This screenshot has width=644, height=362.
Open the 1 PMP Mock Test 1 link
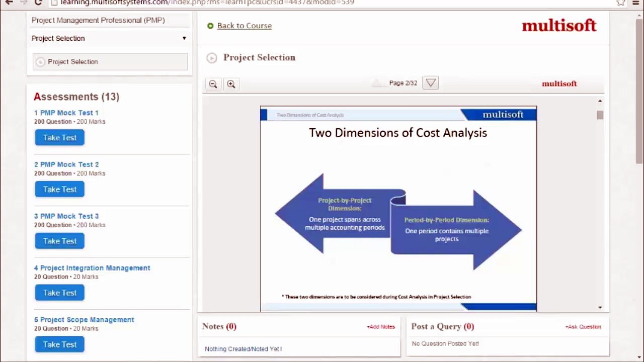[x=66, y=113]
